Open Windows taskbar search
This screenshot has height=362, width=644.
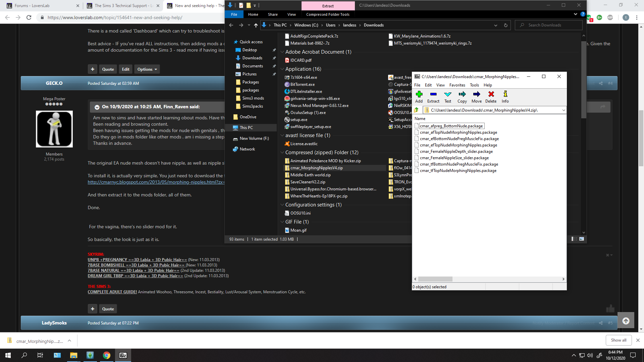point(24,355)
